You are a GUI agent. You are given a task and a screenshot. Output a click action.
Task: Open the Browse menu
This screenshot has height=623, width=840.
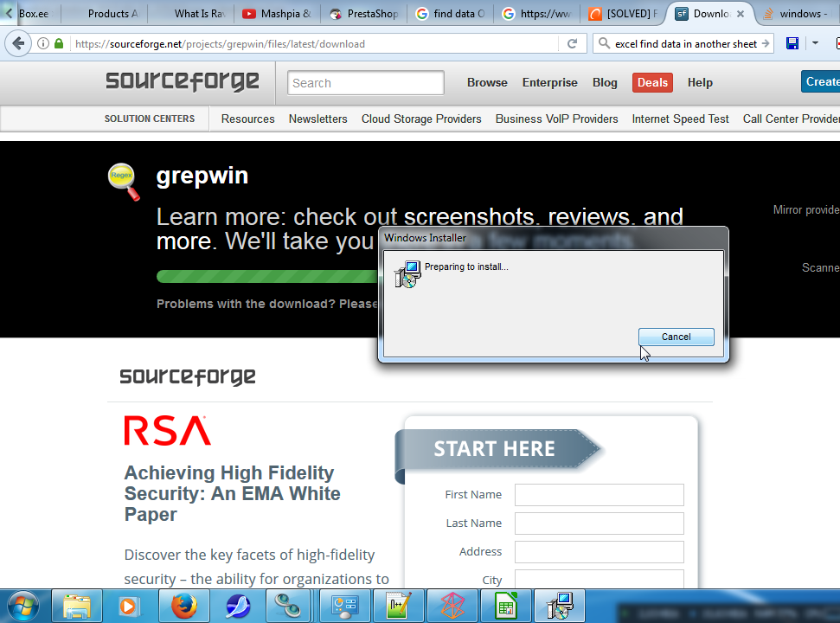[x=487, y=82]
